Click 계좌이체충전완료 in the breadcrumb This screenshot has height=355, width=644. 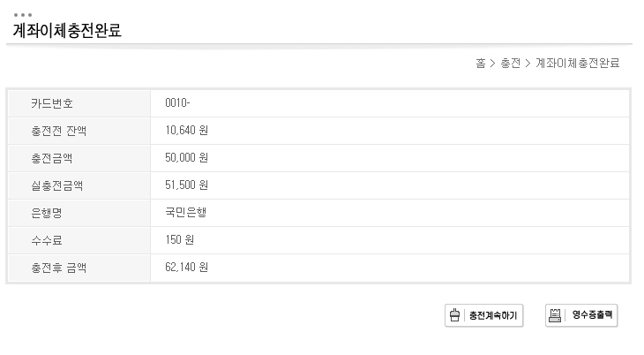(578, 64)
